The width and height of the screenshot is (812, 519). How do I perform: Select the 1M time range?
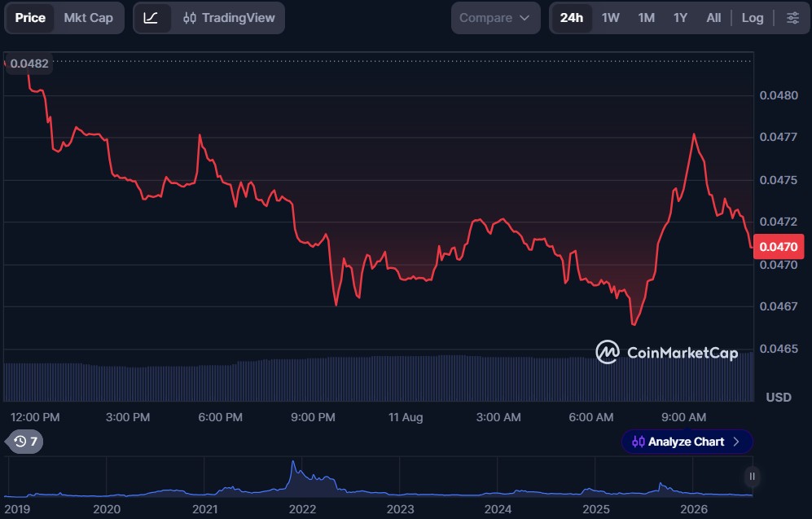coord(647,18)
